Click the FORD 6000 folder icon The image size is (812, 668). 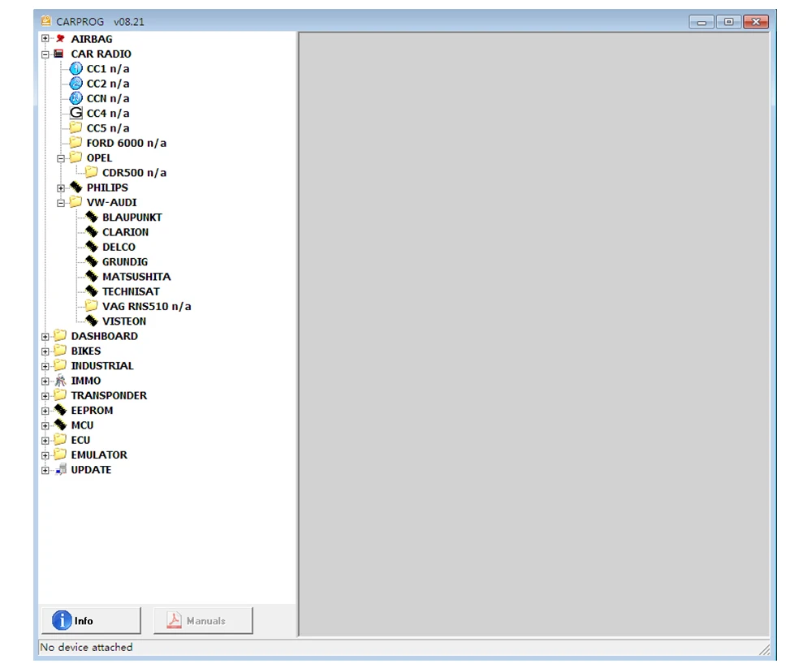(76, 142)
